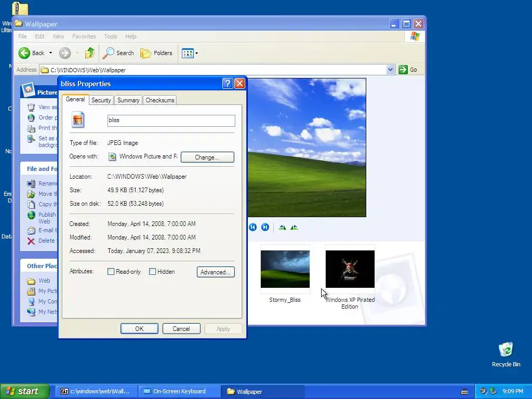The height and width of the screenshot is (399, 532).
Task: Toggle the Folders pane button
Action: [156, 53]
